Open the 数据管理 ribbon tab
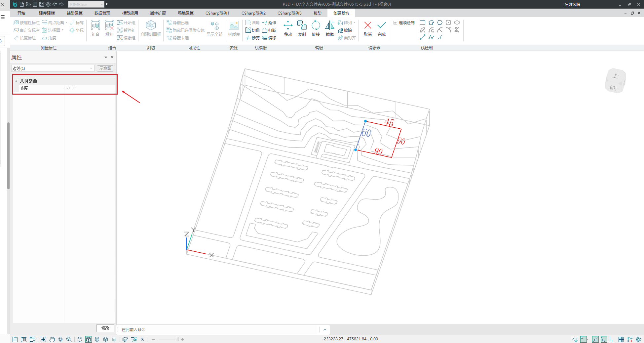This screenshot has height=343, width=644. coord(102,13)
